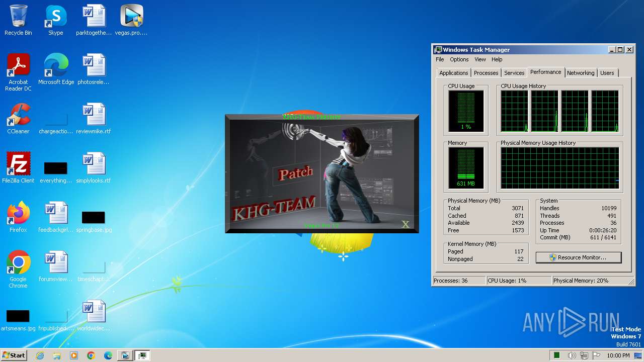Launch Edge from the taskbar
The width and height of the screenshot is (644, 362).
tap(108, 355)
